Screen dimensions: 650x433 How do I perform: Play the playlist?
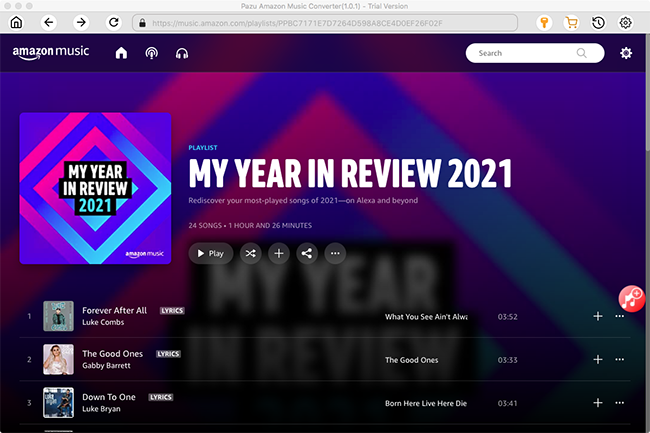[211, 253]
